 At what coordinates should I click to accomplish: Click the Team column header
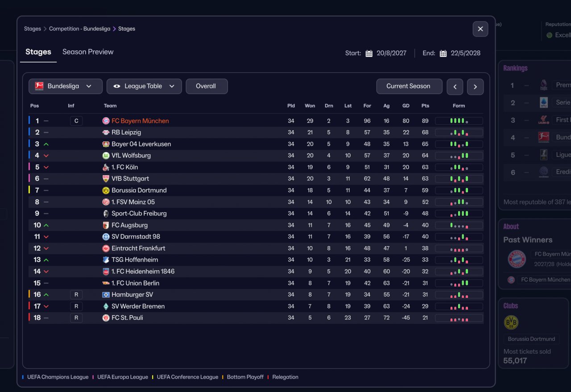pos(110,106)
